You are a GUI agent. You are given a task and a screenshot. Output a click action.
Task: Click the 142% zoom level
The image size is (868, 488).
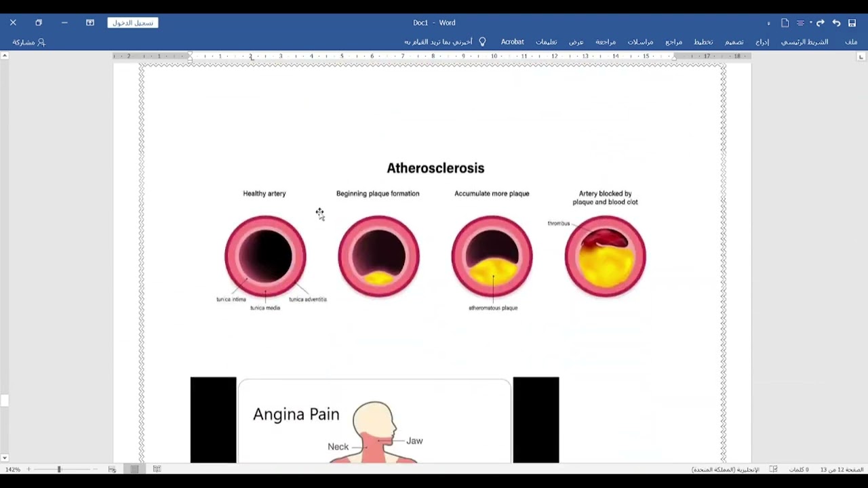12,469
